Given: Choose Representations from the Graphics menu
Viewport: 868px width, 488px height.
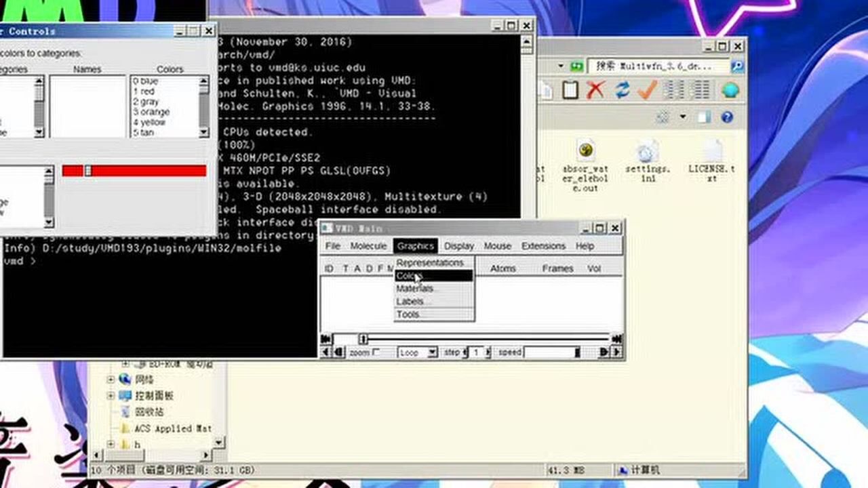Looking at the screenshot, I should click(430, 262).
